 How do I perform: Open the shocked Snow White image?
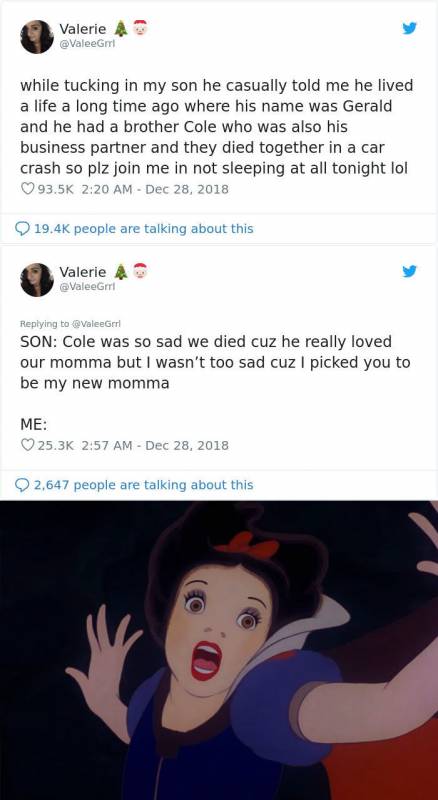[219, 650]
